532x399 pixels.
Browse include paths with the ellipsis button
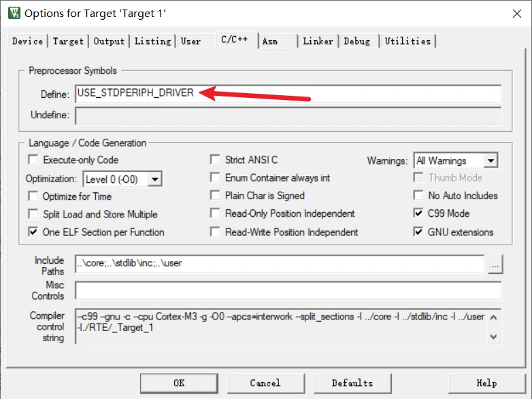coord(495,264)
